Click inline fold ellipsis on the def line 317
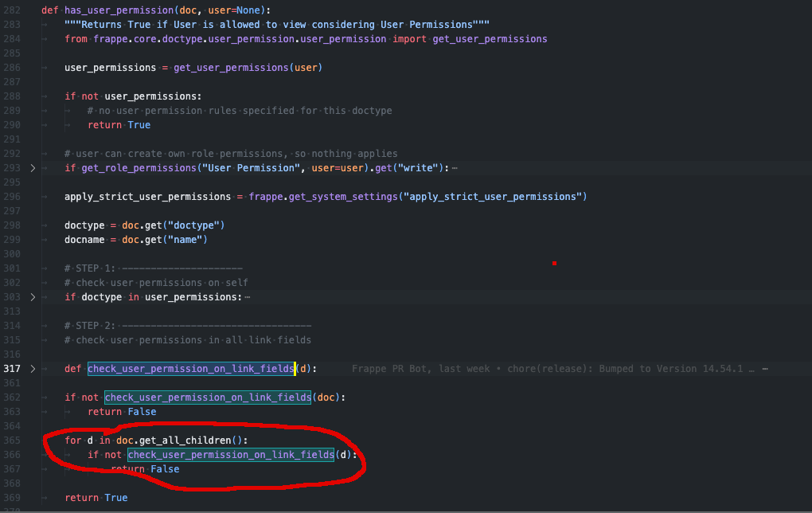 765,368
